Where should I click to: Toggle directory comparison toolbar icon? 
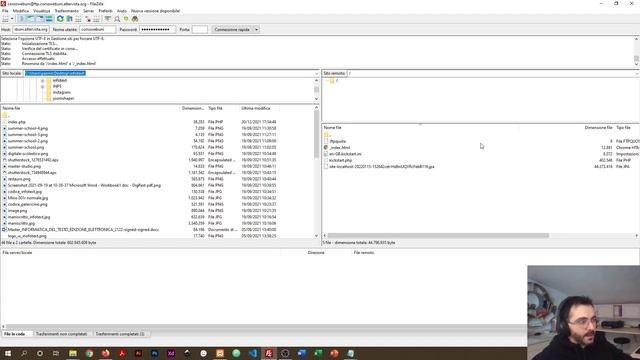pos(126,19)
